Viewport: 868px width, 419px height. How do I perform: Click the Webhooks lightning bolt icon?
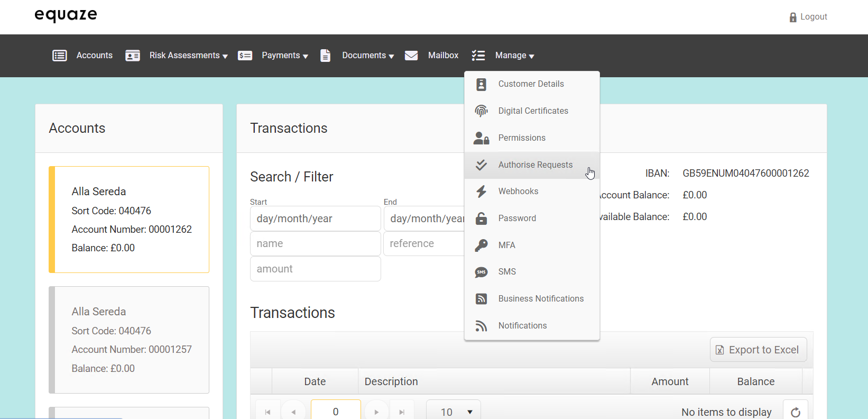click(481, 192)
